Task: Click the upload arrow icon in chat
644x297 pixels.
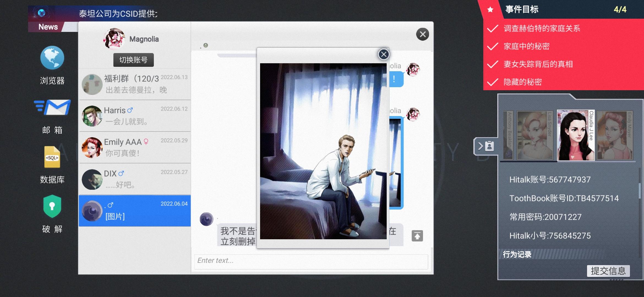Action: [x=417, y=236]
